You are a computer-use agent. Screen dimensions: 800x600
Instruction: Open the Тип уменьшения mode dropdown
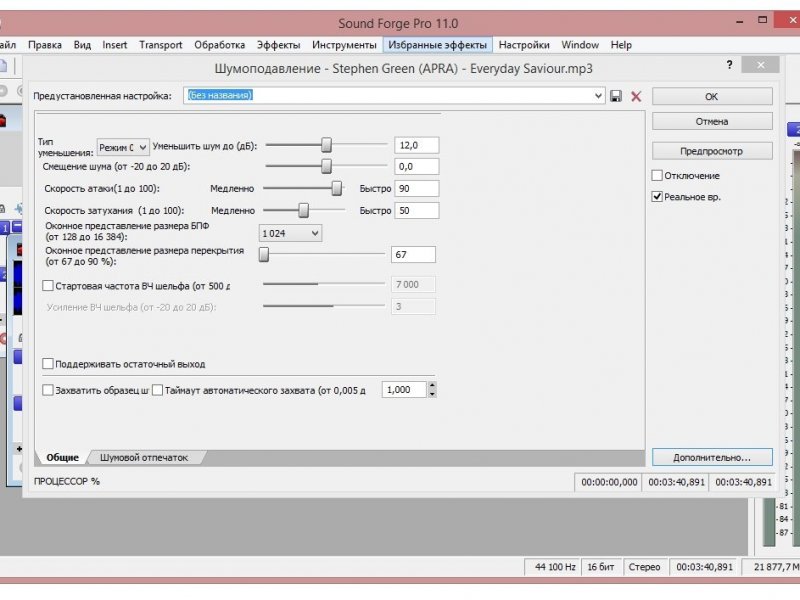(123, 147)
